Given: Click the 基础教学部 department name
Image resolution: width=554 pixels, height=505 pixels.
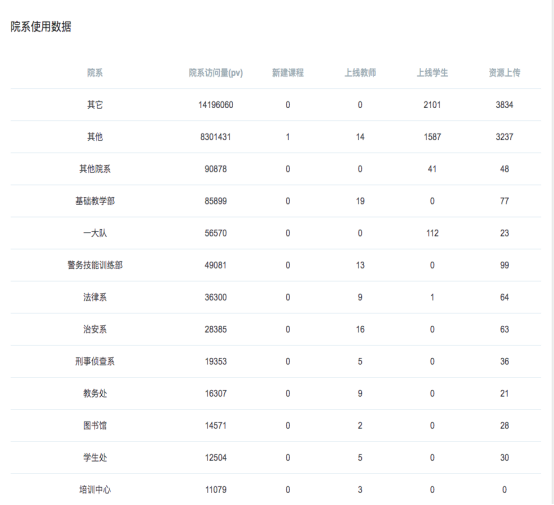Looking at the screenshot, I should 95,201.
